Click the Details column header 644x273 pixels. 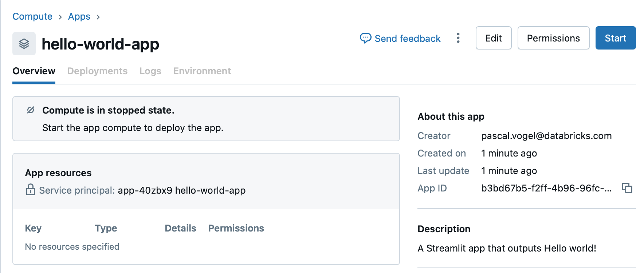click(x=180, y=228)
